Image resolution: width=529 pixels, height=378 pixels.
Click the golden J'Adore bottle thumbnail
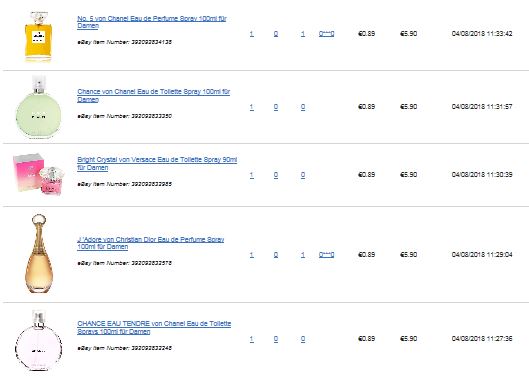click(x=38, y=253)
